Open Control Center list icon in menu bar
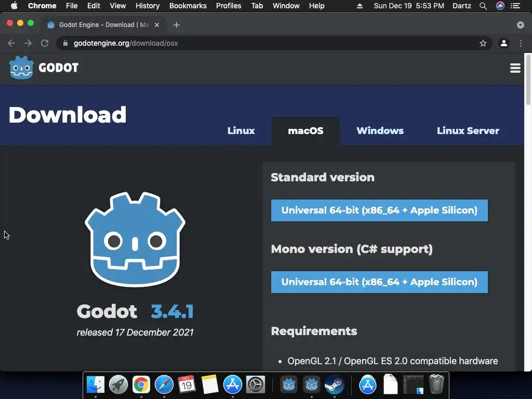 (515, 6)
